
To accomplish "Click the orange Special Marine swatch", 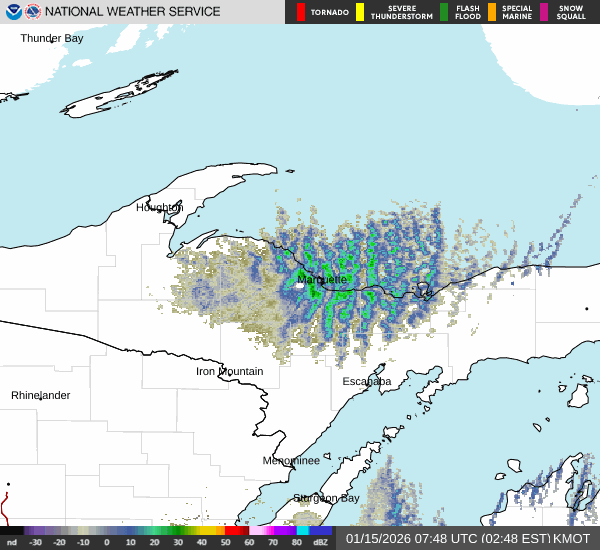I will point(492,12).
